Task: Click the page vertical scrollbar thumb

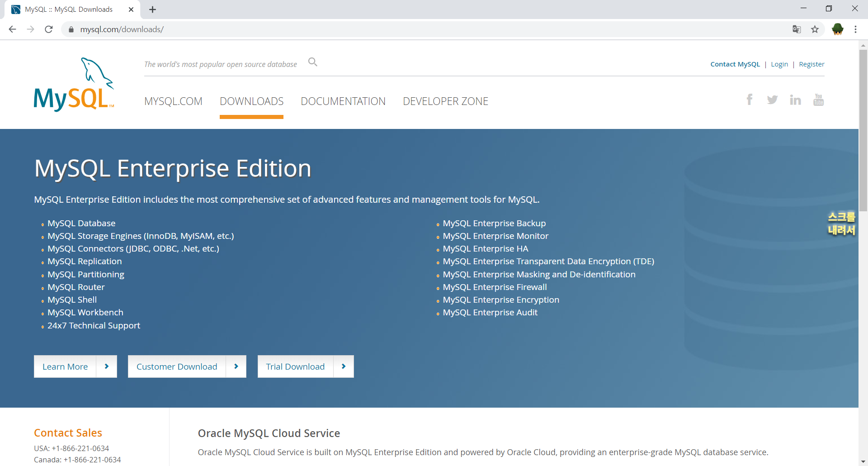Action: pyautogui.click(x=863, y=130)
